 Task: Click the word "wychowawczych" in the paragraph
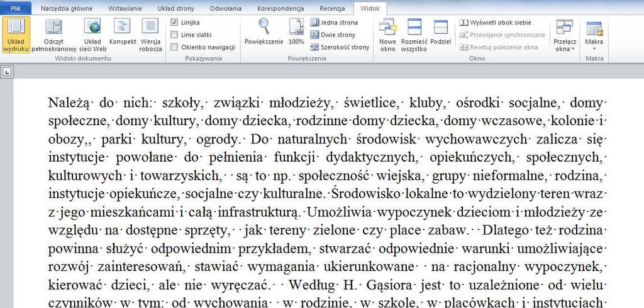pyautogui.click(x=476, y=139)
